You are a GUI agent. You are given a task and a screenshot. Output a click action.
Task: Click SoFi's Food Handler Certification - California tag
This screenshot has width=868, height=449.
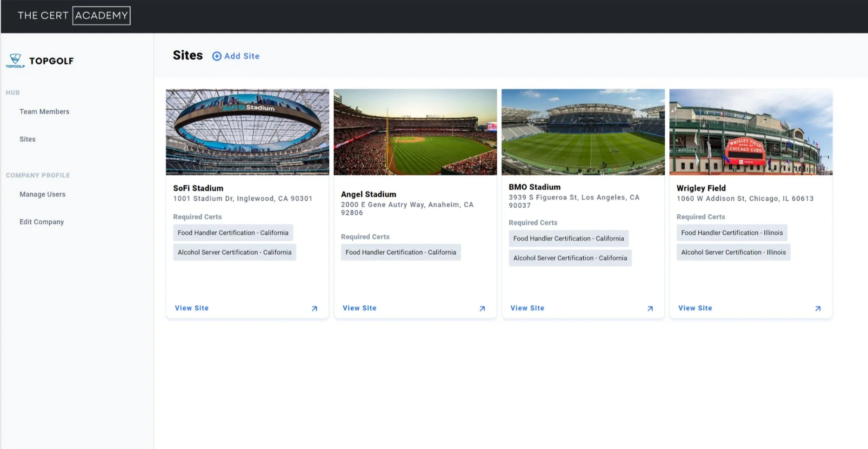[x=233, y=233]
